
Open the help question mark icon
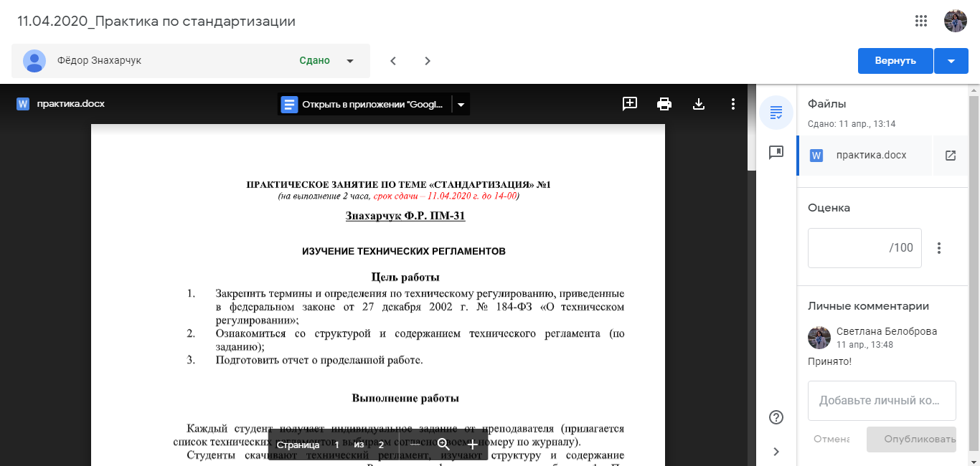(x=776, y=417)
